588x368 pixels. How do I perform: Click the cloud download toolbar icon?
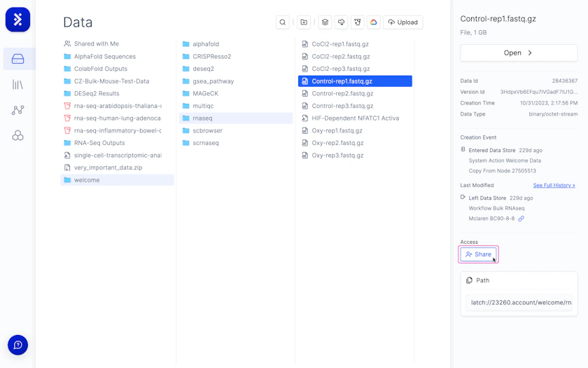(x=342, y=22)
